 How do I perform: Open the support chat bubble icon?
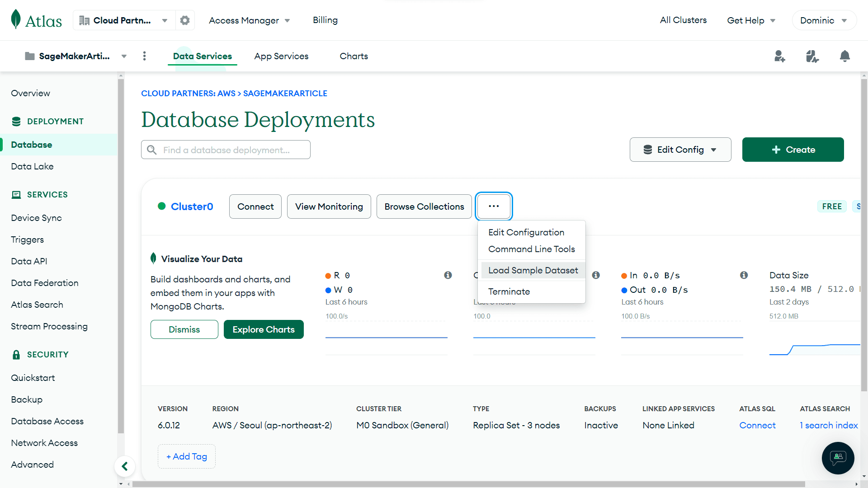[838, 458]
